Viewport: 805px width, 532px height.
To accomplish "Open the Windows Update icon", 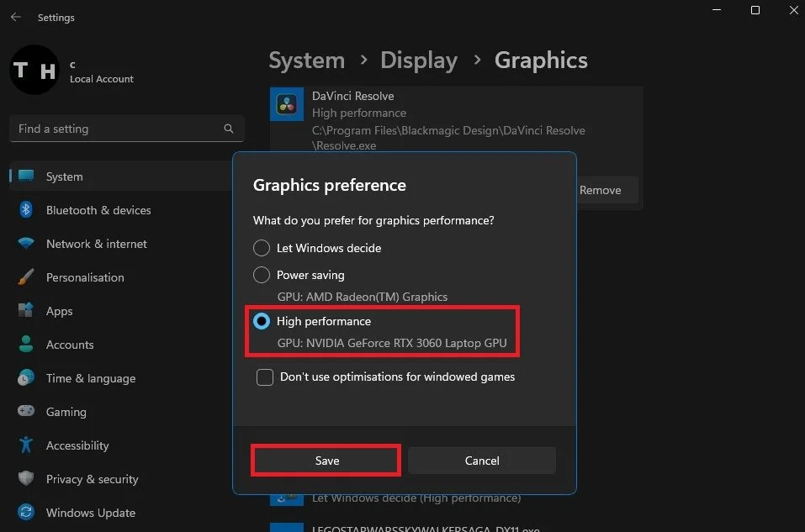I will [x=26, y=513].
